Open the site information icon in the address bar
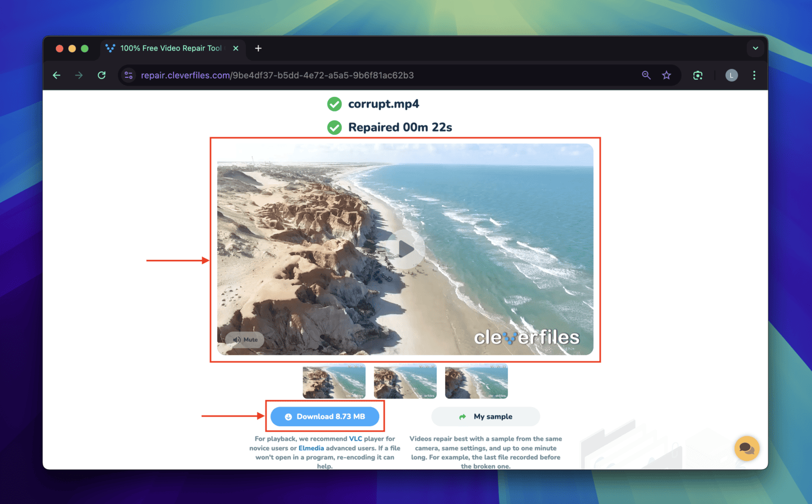This screenshot has width=812, height=504. tap(128, 75)
